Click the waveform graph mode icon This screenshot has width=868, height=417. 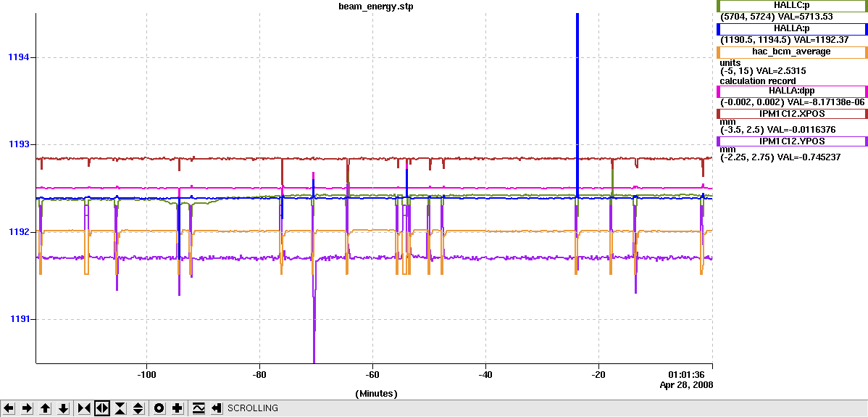tap(199, 409)
